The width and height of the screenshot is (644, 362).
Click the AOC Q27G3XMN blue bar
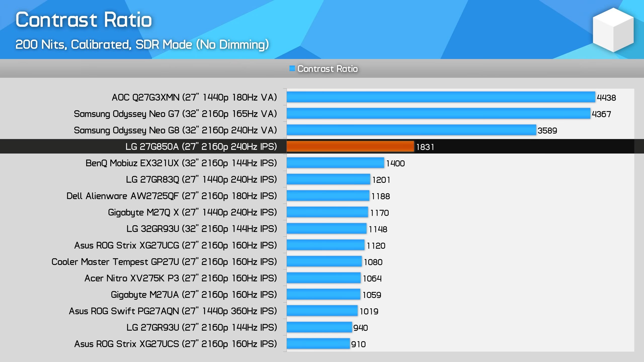(x=441, y=97)
